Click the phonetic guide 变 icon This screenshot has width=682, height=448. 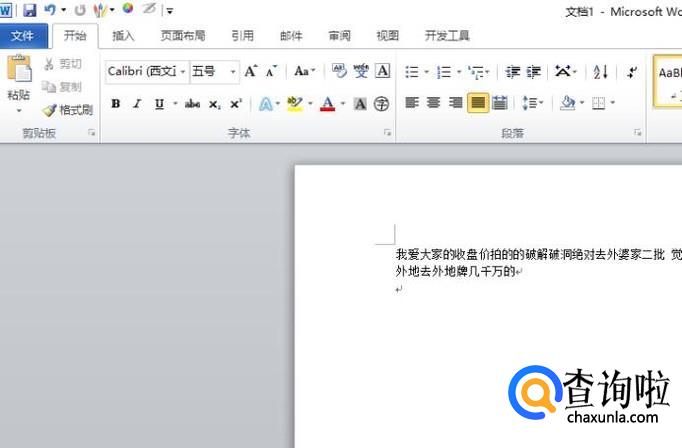pos(361,71)
